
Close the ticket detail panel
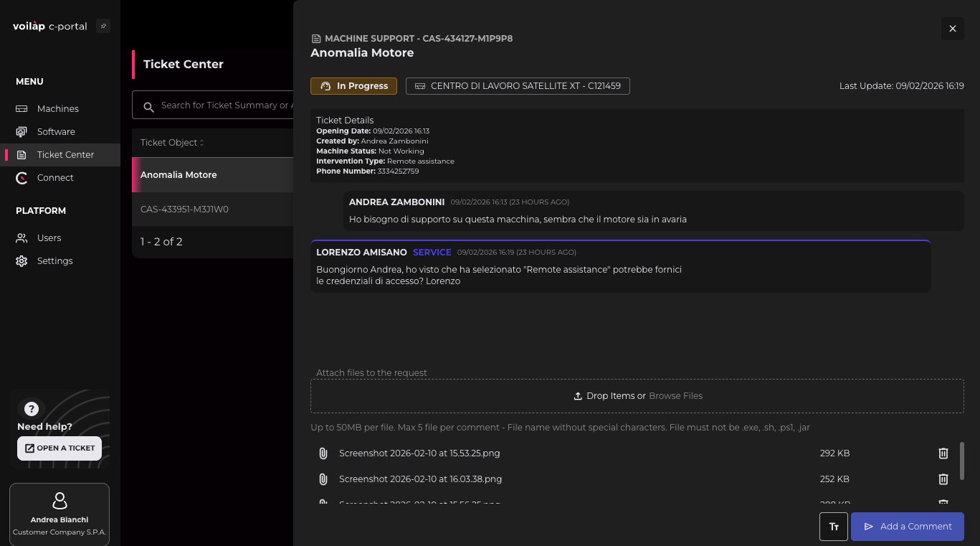[953, 29]
